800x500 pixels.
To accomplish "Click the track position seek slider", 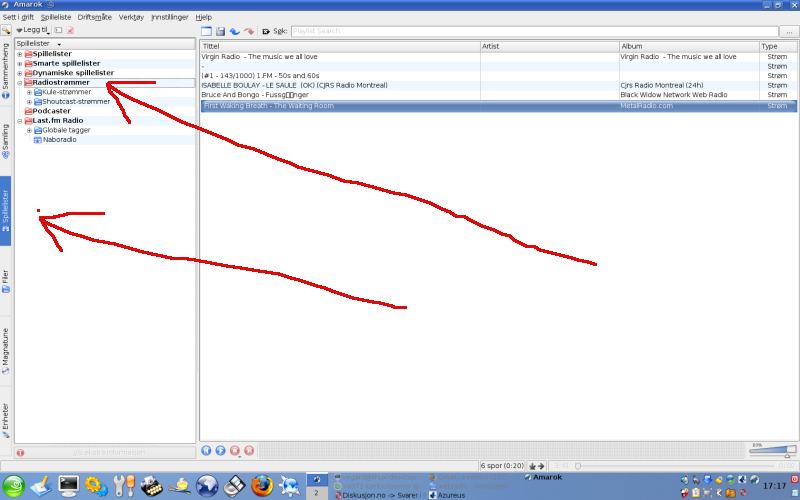I will tap(675, 466).
